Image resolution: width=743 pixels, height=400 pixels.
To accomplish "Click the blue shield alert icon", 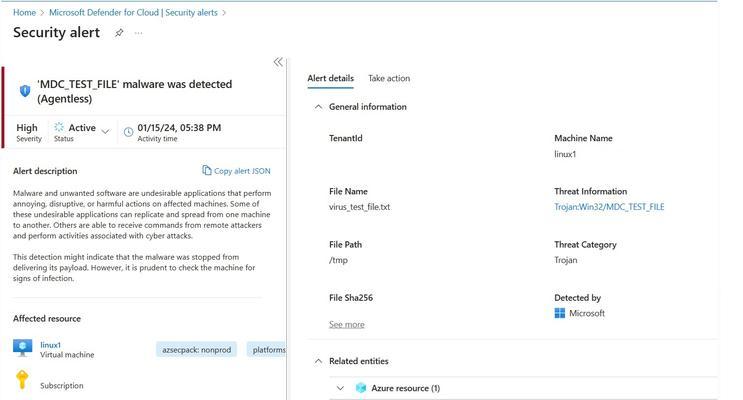I will (25, 91).
